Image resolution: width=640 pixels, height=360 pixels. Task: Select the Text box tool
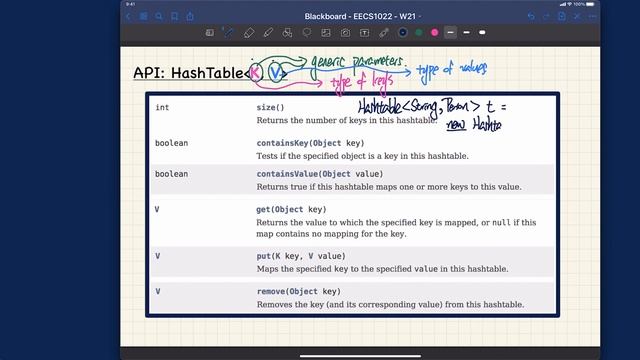364,33
